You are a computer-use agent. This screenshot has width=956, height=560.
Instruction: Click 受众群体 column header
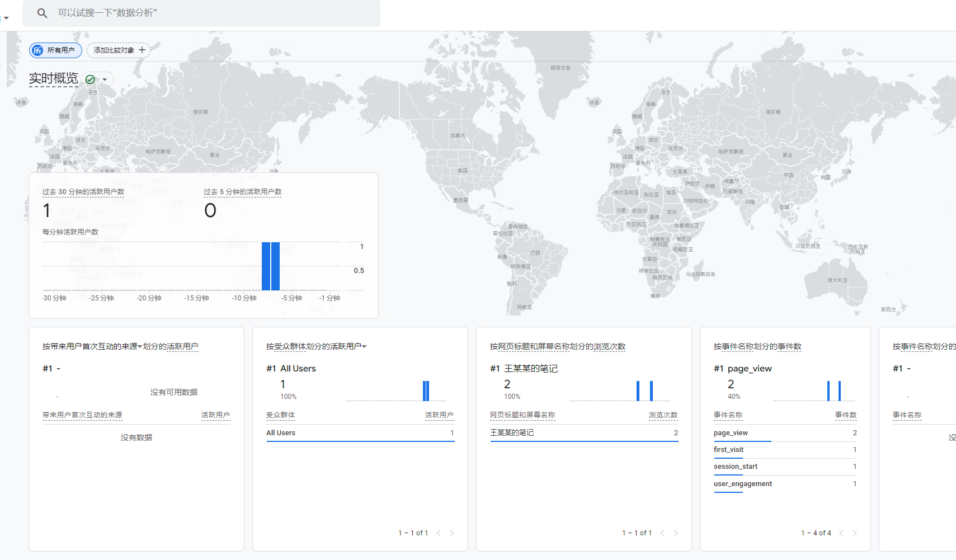[281, 415]
